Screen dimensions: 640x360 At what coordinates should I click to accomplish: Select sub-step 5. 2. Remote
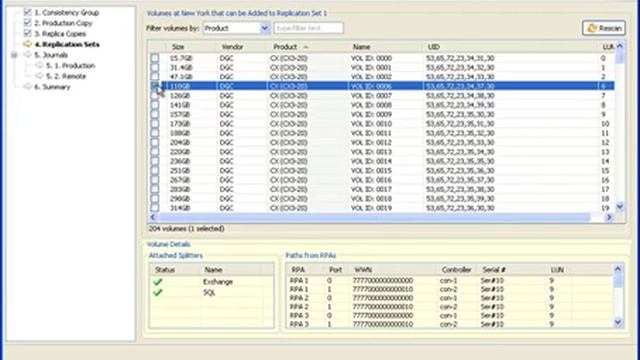[66, 76]
